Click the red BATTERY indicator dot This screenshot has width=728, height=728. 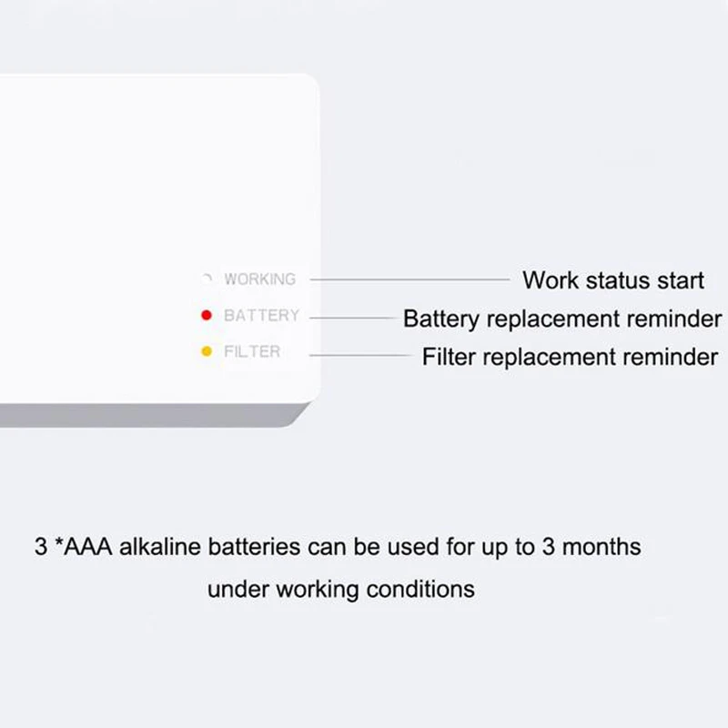click(207, 316)
